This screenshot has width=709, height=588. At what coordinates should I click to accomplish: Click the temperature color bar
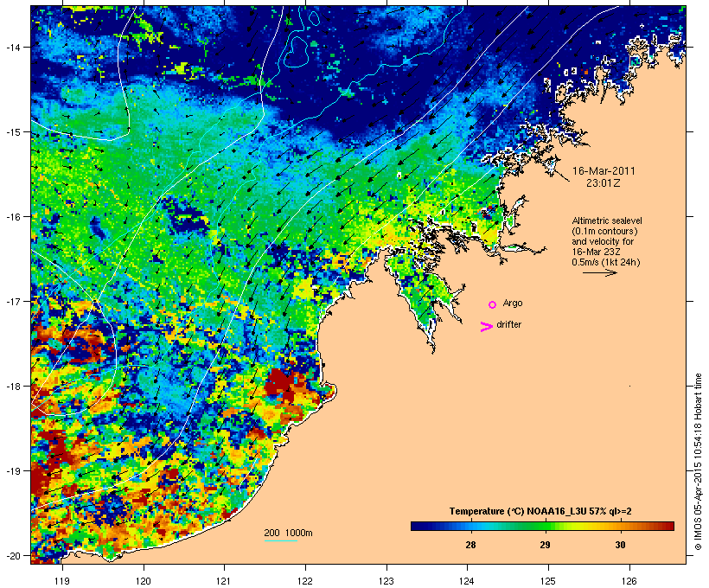pos(542,526)
